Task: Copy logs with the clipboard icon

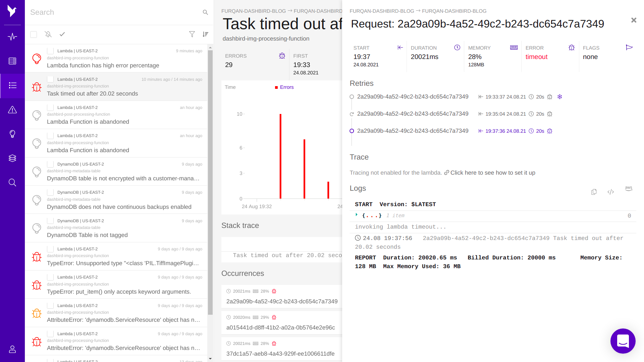Action: tap(594, 192)
